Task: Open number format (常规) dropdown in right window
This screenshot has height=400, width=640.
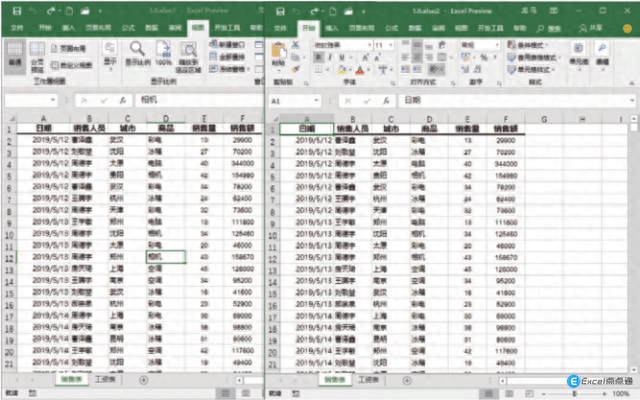Action: (x=497, y=45)
